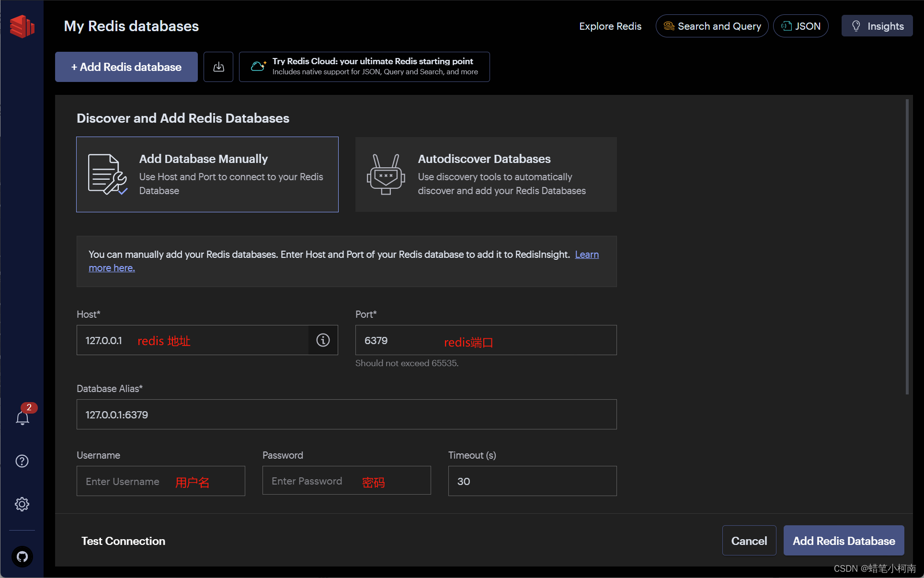924x578 pixels.
Task: Open the settings gear icon
Action: (x=22, y=504)
